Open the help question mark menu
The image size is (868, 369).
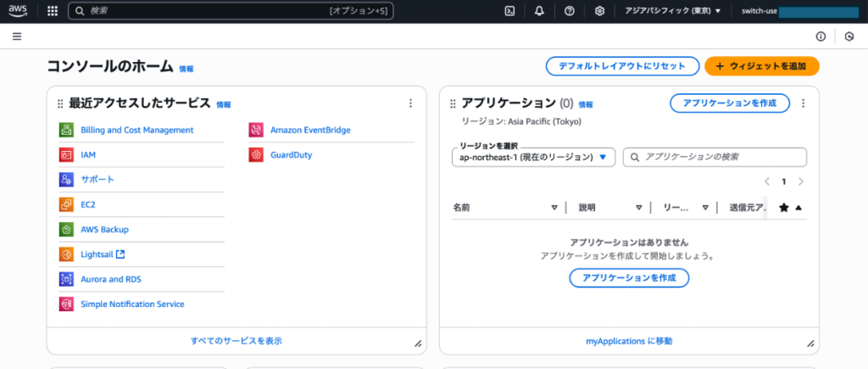569,11
